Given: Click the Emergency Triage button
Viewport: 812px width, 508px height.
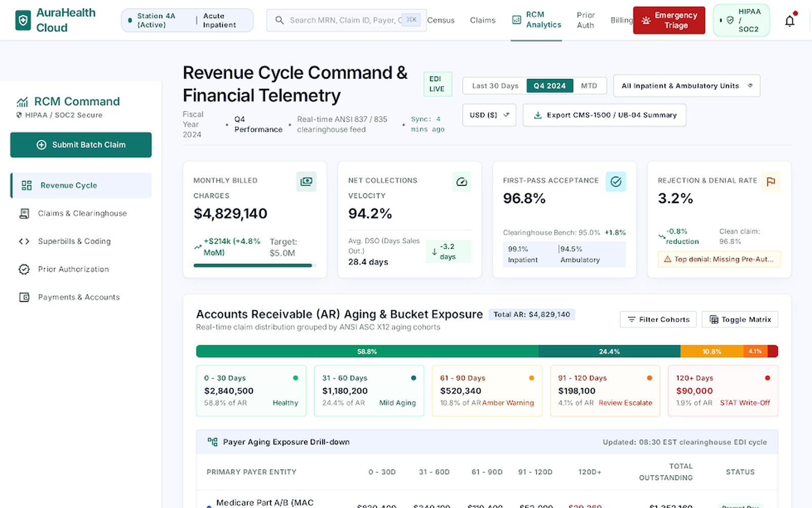Looking at the screenshot, I should point(669,20).
